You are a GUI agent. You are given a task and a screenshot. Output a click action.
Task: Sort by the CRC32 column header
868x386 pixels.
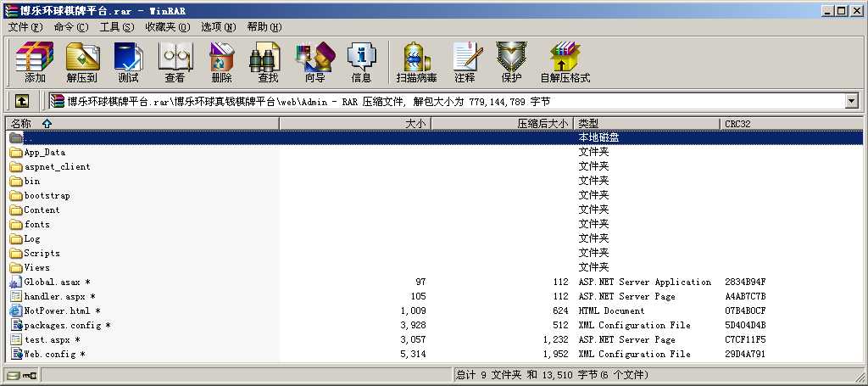tap(791, 124)
